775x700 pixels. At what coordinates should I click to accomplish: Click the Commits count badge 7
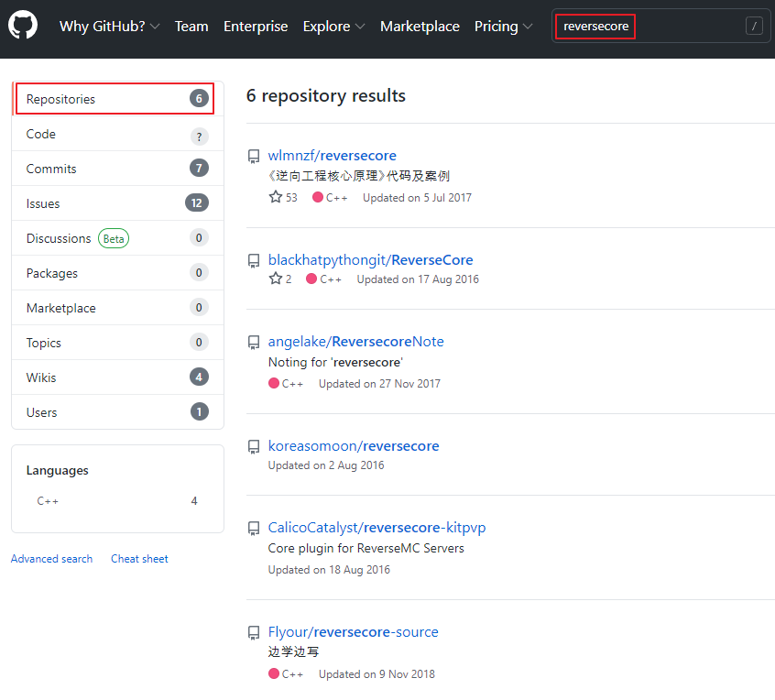pos(199,168)
